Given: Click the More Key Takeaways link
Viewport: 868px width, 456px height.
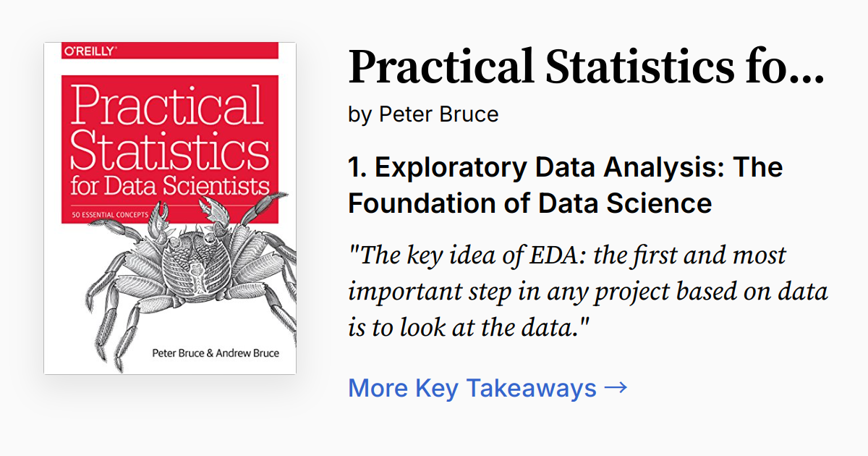Looking at the screenshot, I should coord(487,388).
